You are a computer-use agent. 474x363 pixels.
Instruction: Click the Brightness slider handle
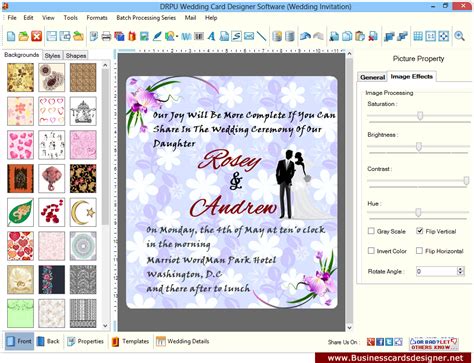click(419, 146)
